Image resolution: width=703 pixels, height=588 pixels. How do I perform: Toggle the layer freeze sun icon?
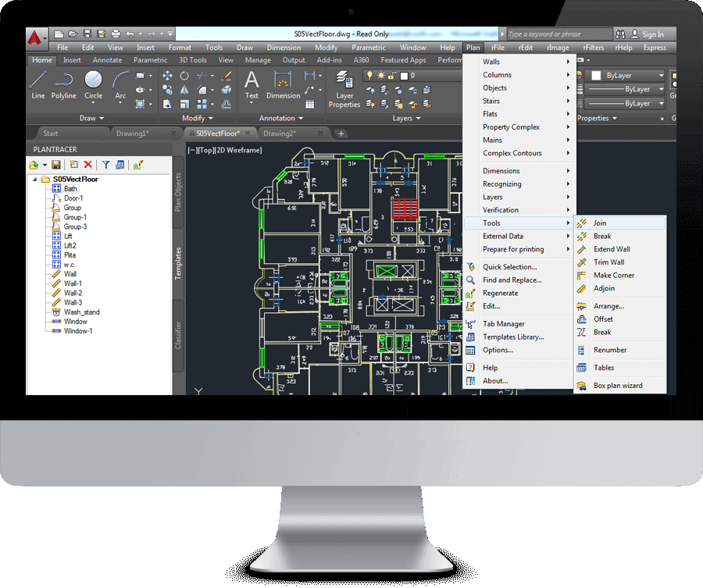pyautogui.click(x=381, y=76)
